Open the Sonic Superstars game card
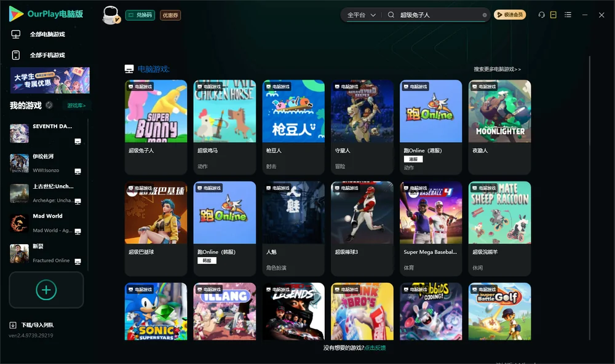615x364 pixels. pyautogui.click(x=156, y=312)
